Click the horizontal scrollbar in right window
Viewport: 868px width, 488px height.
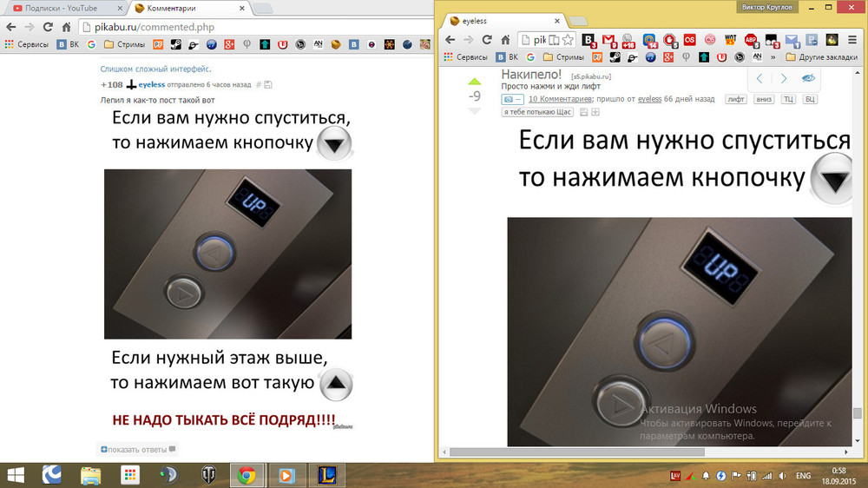point(608,452)
